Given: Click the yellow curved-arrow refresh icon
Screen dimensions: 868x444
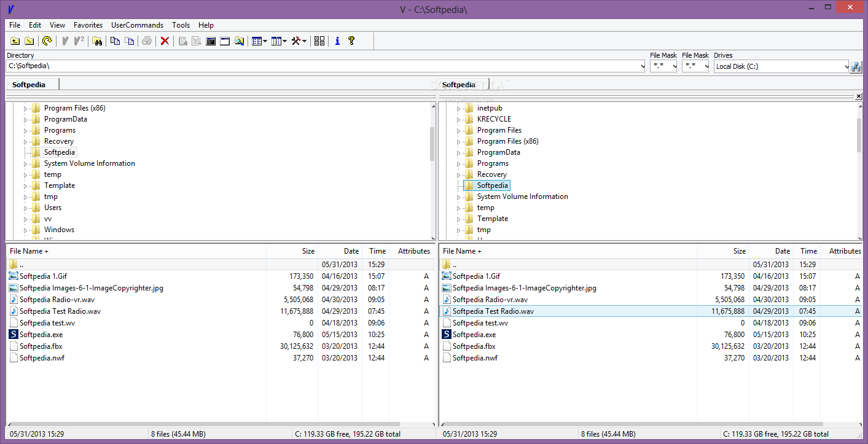Looking at the screenshot, I should (x=47, y=41).
